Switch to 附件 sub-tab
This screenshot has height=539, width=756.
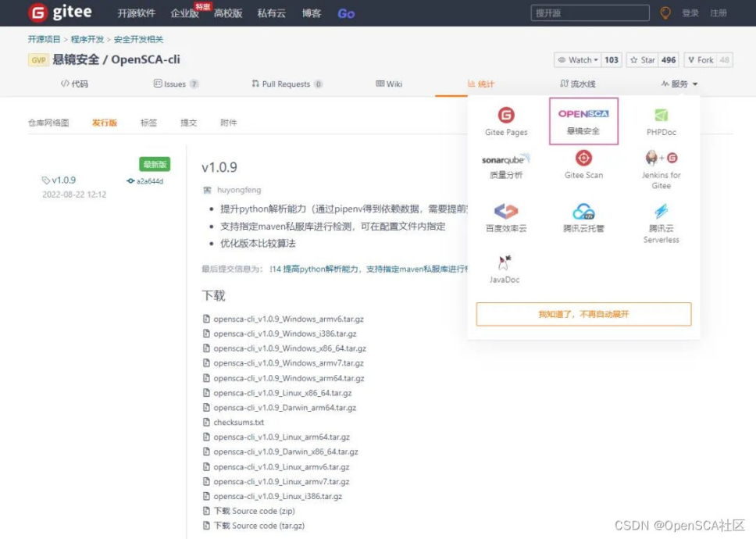(229, 123)
